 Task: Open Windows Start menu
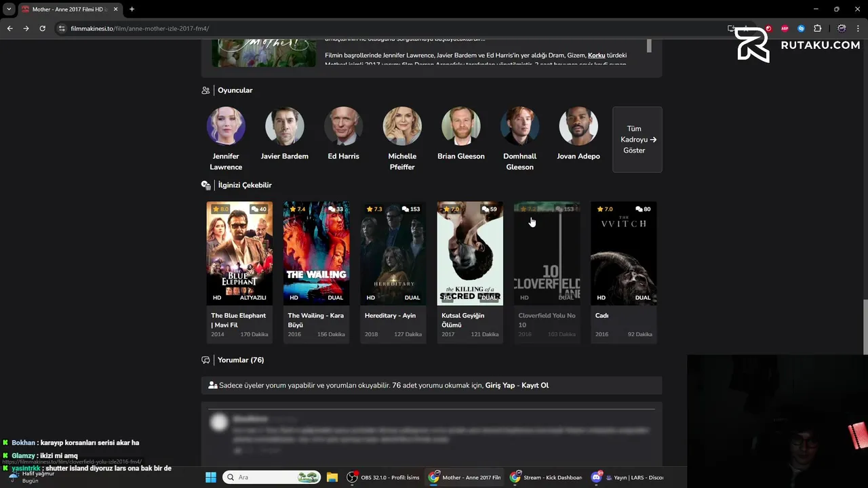tap(210, 477)
